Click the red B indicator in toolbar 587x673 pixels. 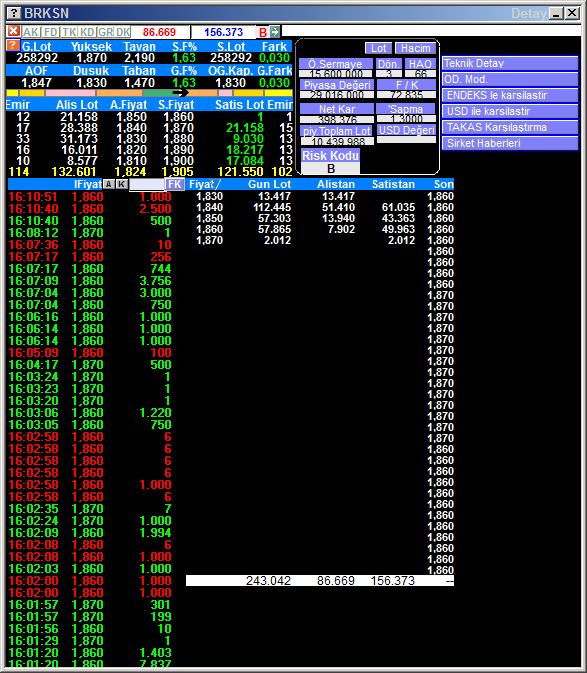coord(263,32)
